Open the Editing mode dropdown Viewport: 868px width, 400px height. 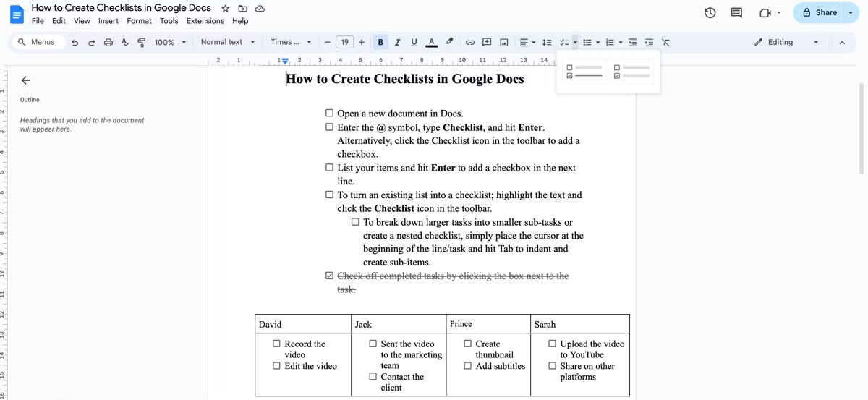(786, 42)
